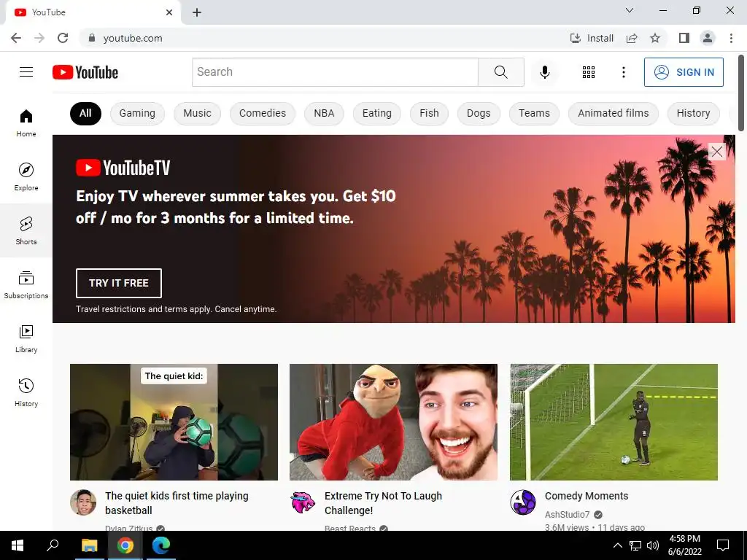Select the NBA filter chip

pos(324,113)
